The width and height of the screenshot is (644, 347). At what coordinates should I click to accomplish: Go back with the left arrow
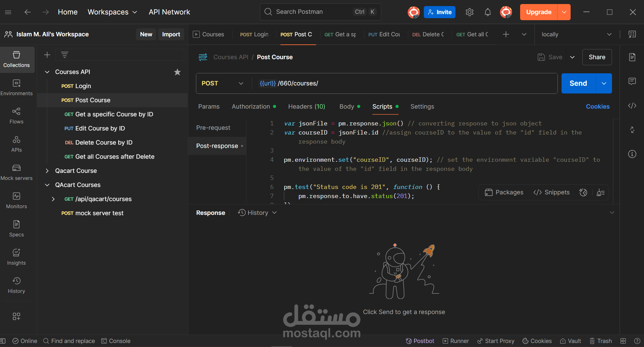[x=28, y=12]
